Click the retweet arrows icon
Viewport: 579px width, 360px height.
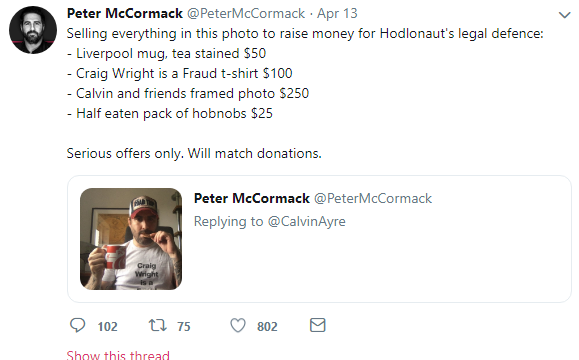point(158,326)
